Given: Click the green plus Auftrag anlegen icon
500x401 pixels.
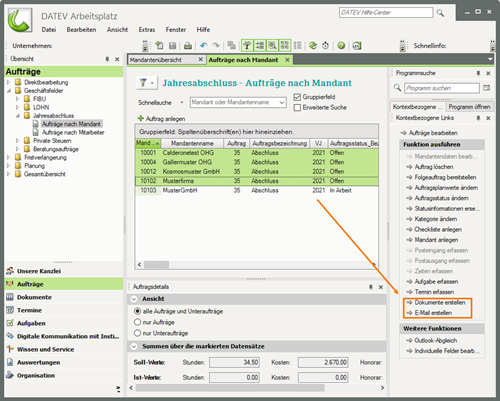Looking at the screenshot, I should 141,118.
